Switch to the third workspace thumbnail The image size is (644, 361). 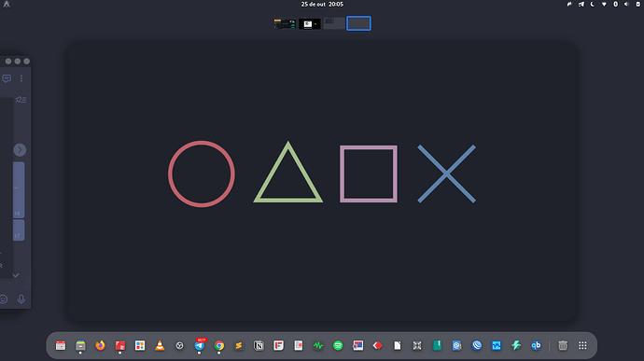[334, 23]
